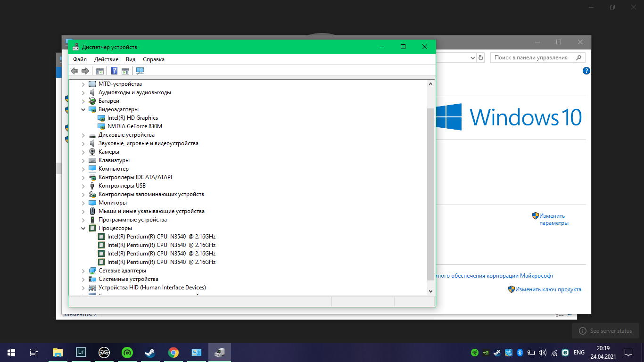Click the Device Manager vertical scrollbar thumb
Image resolution: width=644 pixels, height=362 pixels.
[x=430, y=193]
